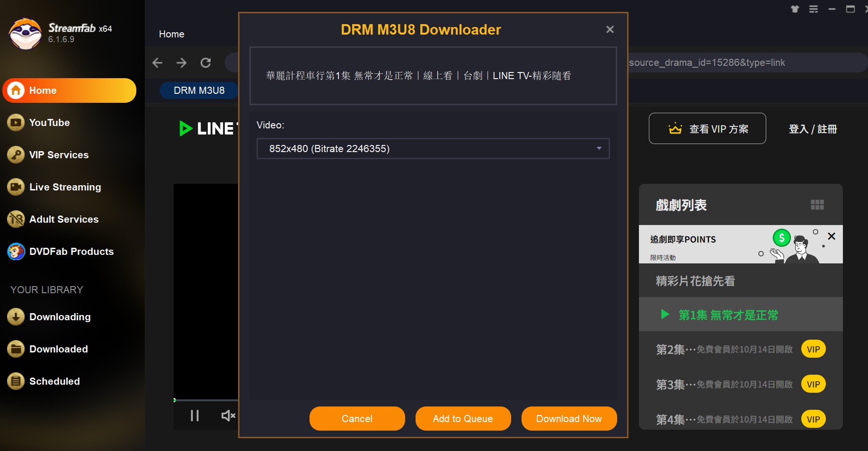Click the Live Streaming camera icon
This screenshot has height=451, width=868.
(16, 187)
